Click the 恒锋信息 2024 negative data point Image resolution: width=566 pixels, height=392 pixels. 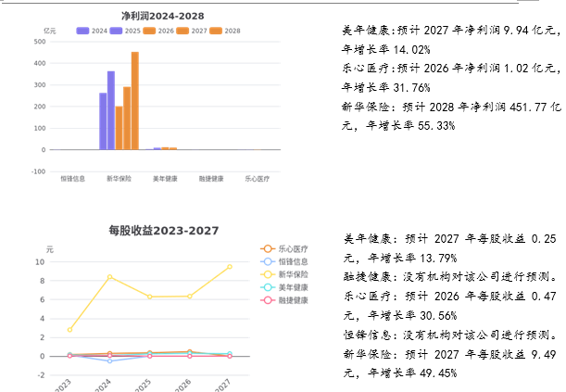(x=109, y=361)
